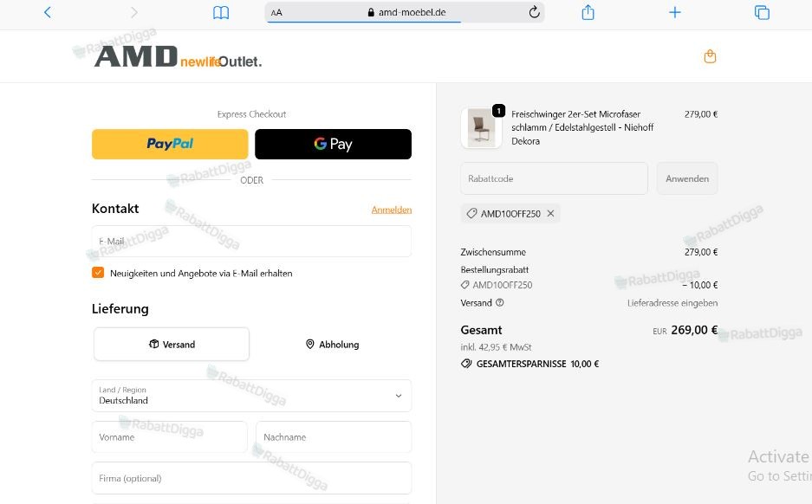Viewport: 812px width, 504px height.
Task: Open a new tab with plus icon
Action: (675, 12)
